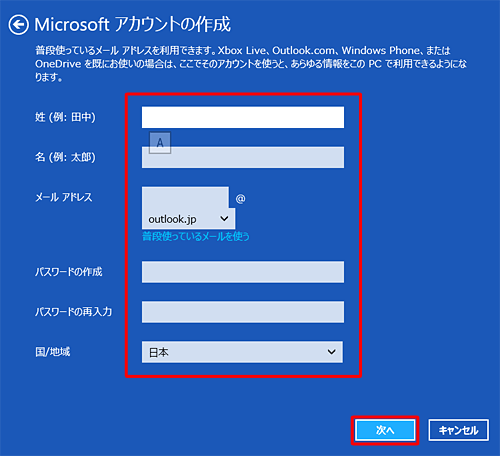Click the IME 'A' input mode indicator
Viewport: 500px width, 456px height.
tap(160, 143)
